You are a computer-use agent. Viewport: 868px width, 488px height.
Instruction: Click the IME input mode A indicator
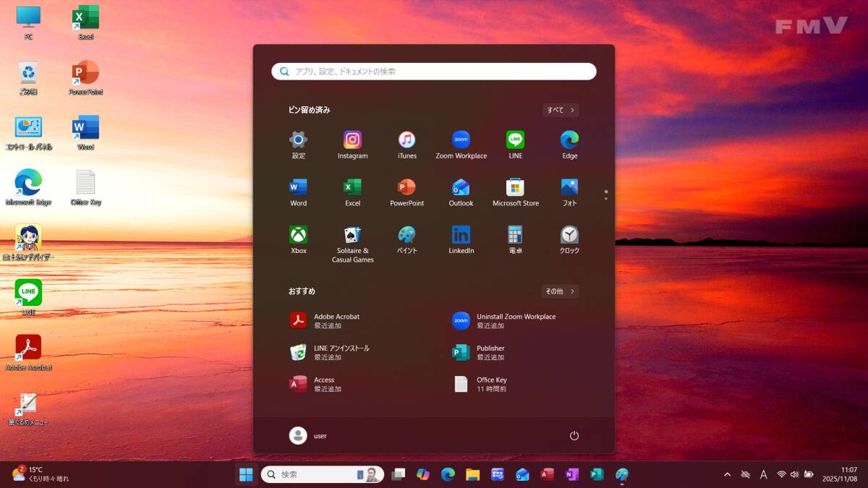click(763, 474)
